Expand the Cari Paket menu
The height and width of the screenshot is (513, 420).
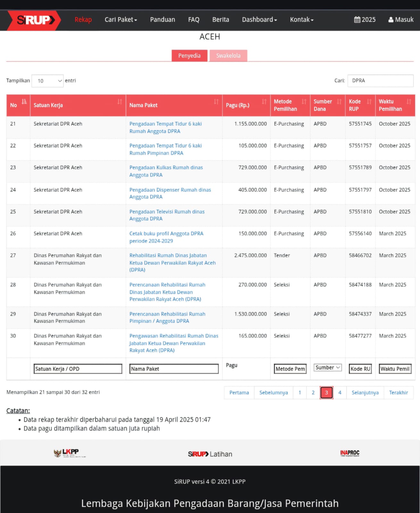pyautogui.click(x=121, y=20)
